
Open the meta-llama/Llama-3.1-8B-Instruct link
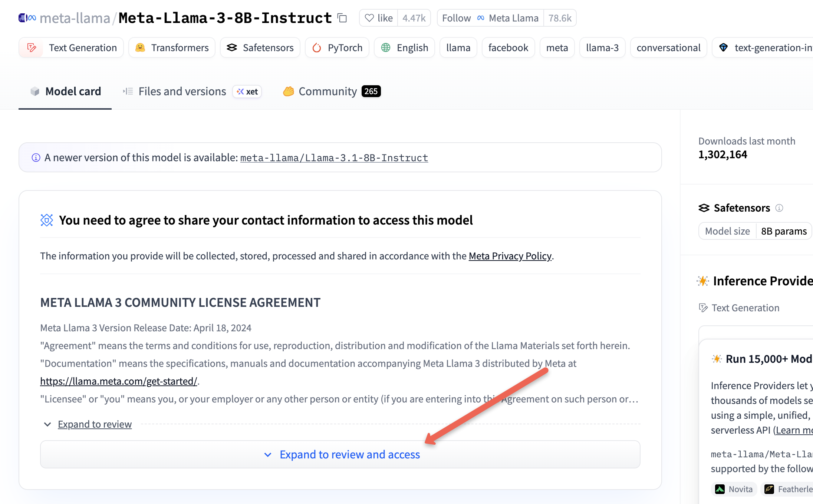(334, 157)
